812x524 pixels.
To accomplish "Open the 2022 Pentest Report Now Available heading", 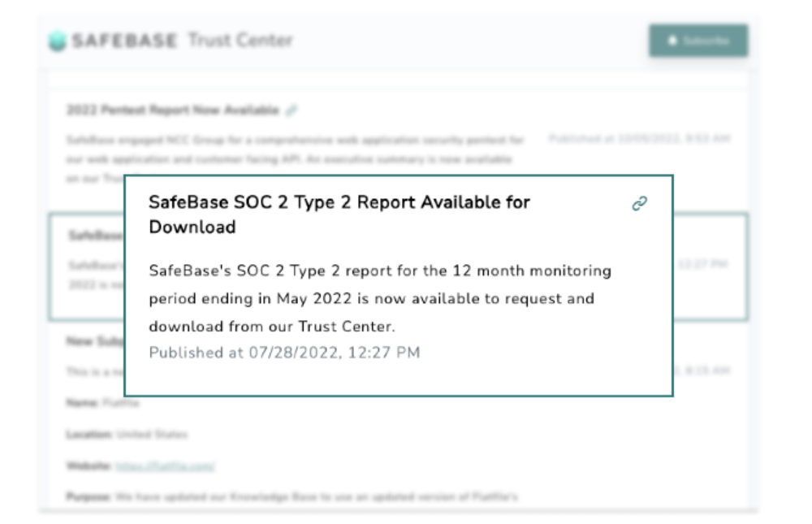I will 172,110.
